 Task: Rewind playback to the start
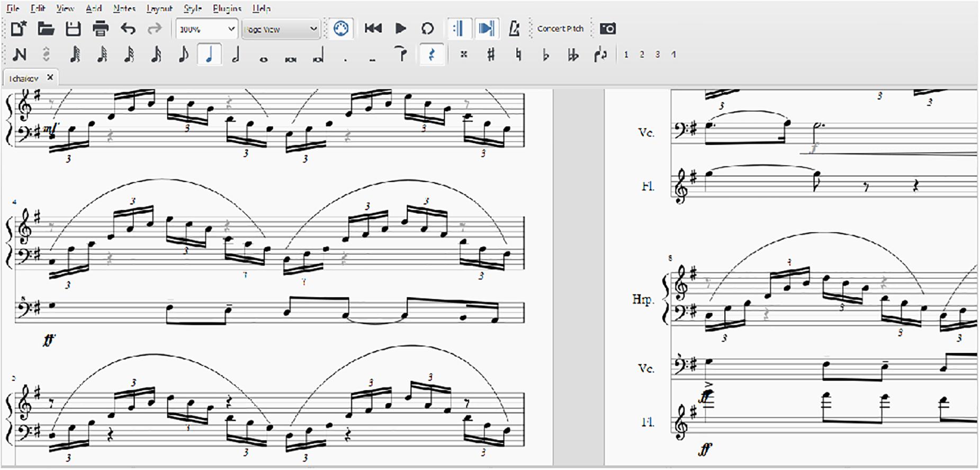[x=373, y=29]
